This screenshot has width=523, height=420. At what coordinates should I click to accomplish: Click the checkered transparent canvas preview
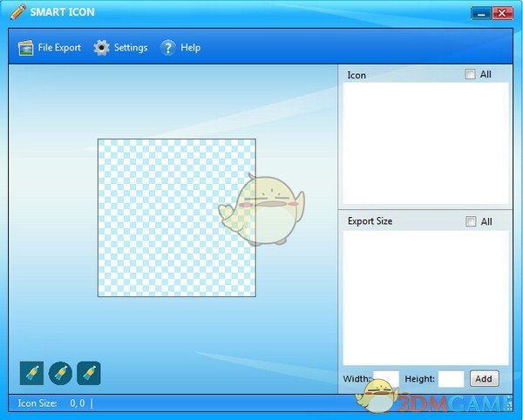177,218
